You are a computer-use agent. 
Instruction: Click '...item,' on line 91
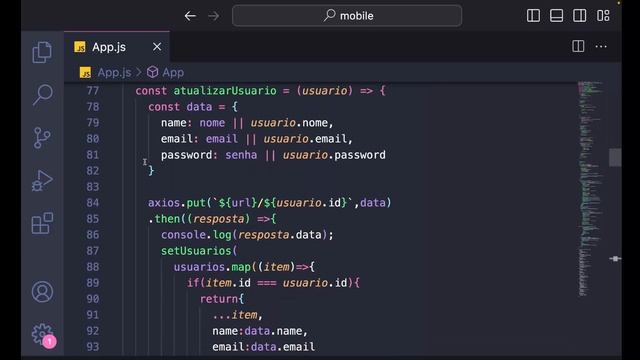point(238,315)
